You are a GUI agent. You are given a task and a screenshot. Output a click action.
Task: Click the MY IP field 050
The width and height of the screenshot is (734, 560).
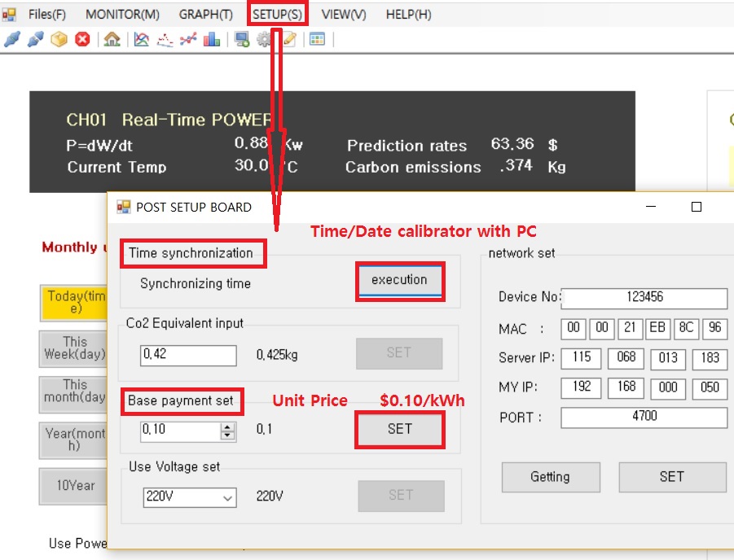coord(710,387)
